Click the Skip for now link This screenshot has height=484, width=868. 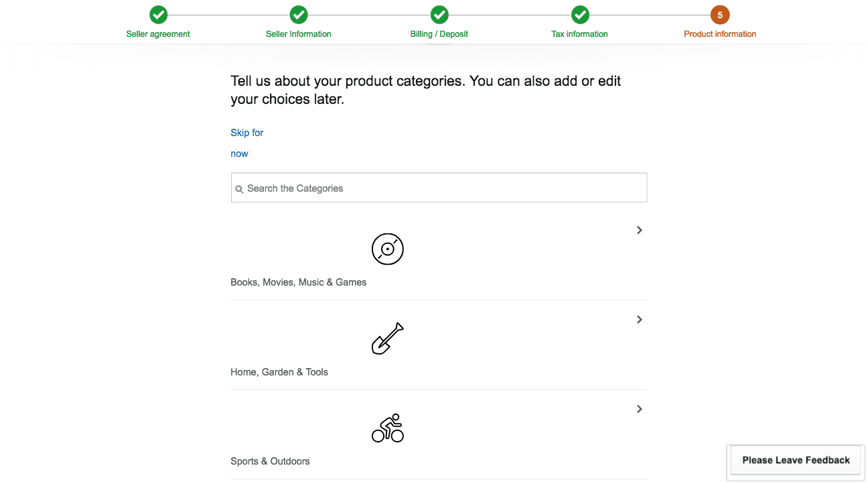(247, 133)
